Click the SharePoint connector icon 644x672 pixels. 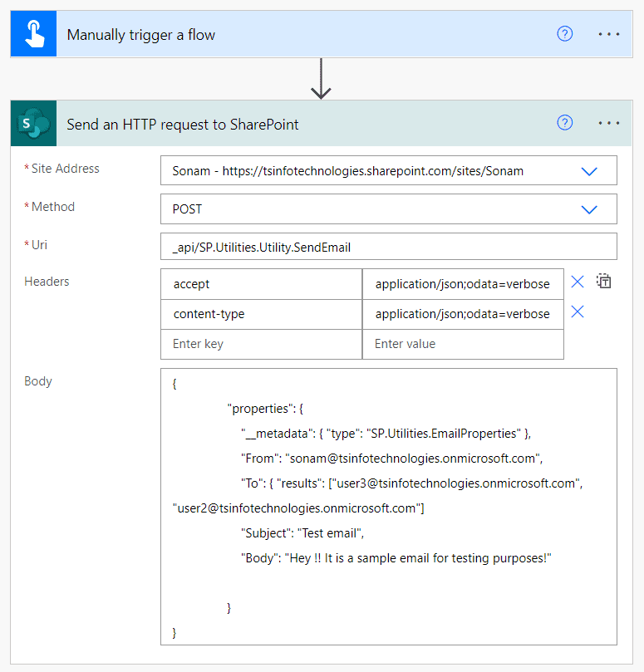point(34,124)
